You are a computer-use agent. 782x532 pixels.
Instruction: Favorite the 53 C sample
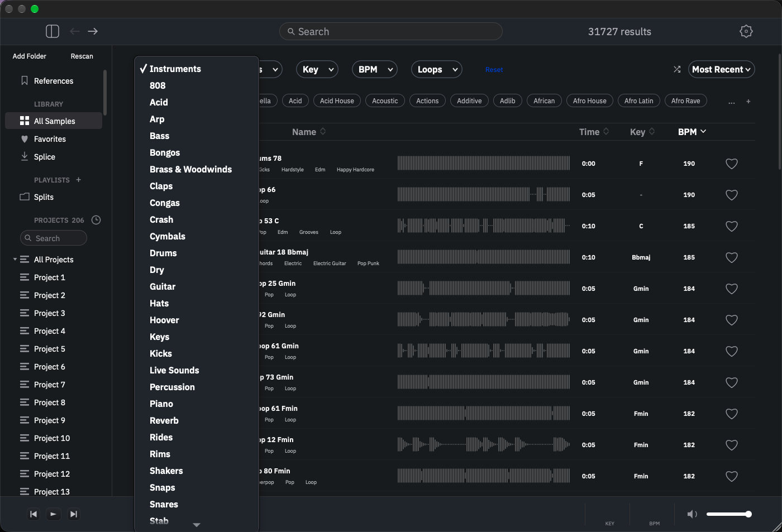click(732, 226)
